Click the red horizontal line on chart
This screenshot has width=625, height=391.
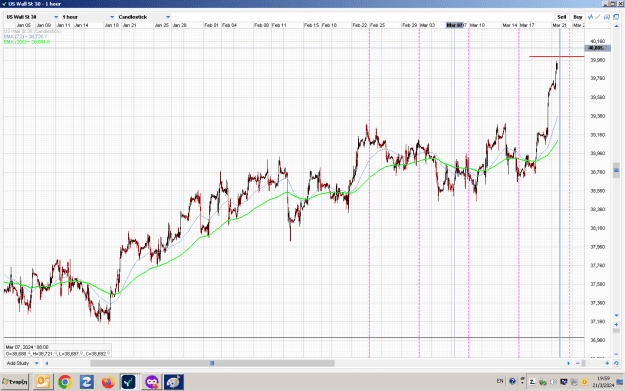[x=556, y=57]
